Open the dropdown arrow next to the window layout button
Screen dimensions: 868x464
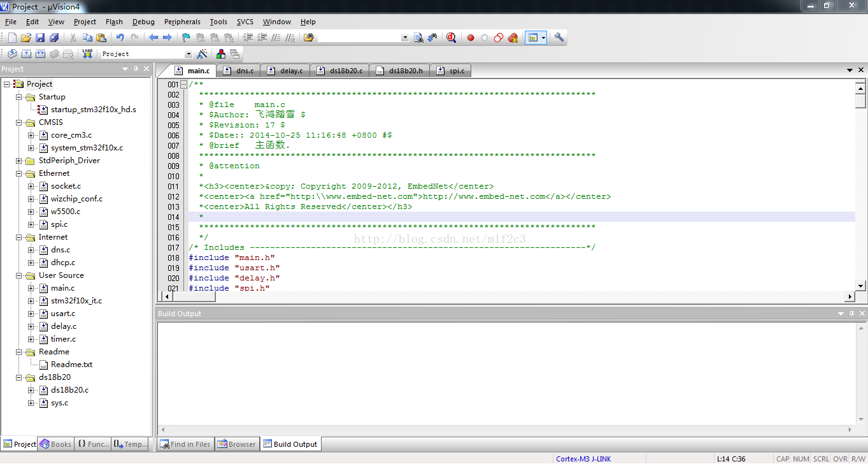click(x=543, y=38)
